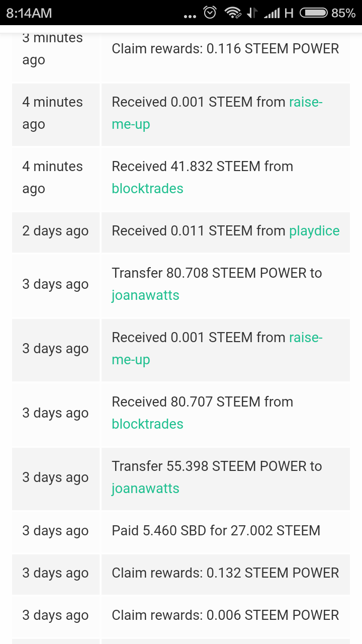Select Claim rewards 0.116 STEEM POWER entry
This screenshot has width=362, height=644.
pyautogui.click(x=225, y=49)
